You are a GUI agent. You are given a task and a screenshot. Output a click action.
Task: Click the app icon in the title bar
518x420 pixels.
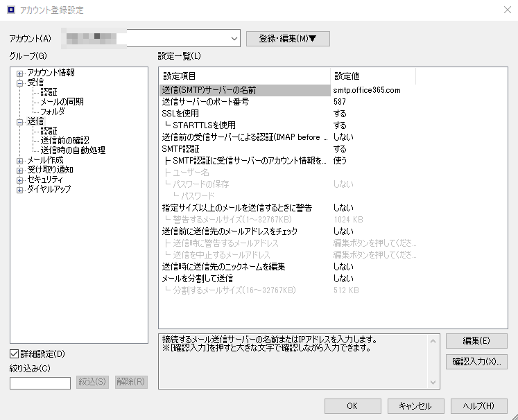11,10
